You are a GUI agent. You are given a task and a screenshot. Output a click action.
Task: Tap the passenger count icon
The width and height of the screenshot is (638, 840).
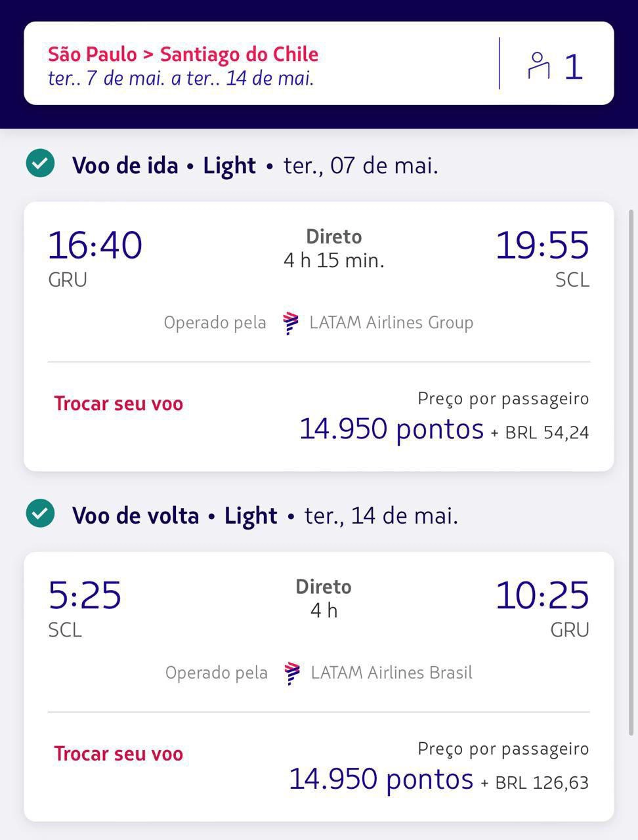click(x=539, y=66)
